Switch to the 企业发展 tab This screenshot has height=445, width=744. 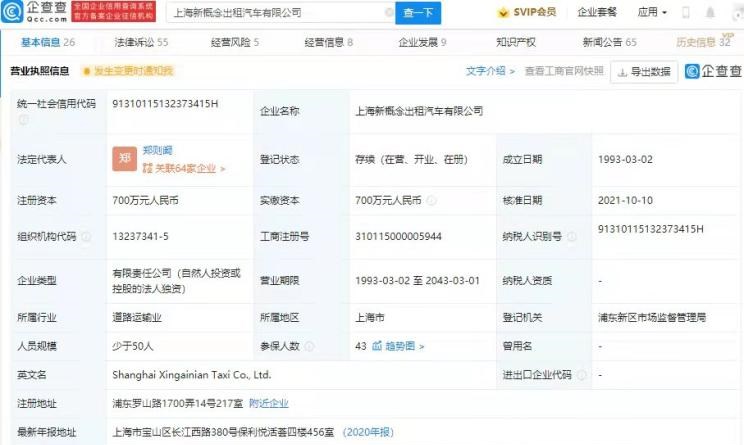[422, 42]
